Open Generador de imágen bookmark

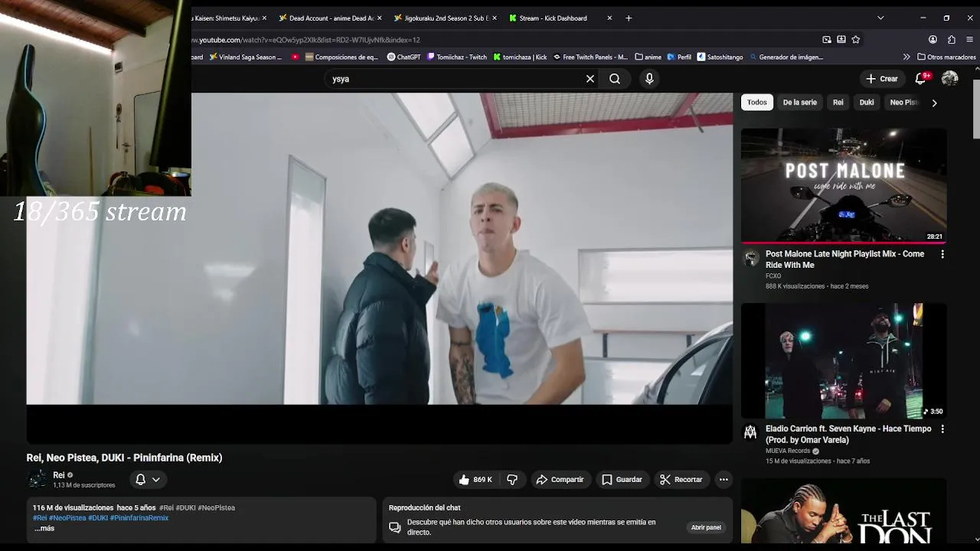tap(786, 57)
